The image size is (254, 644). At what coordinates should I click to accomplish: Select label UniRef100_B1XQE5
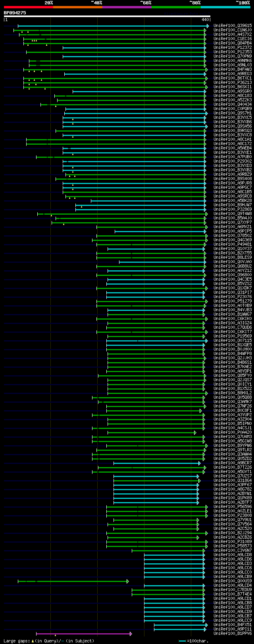[233, 345]
